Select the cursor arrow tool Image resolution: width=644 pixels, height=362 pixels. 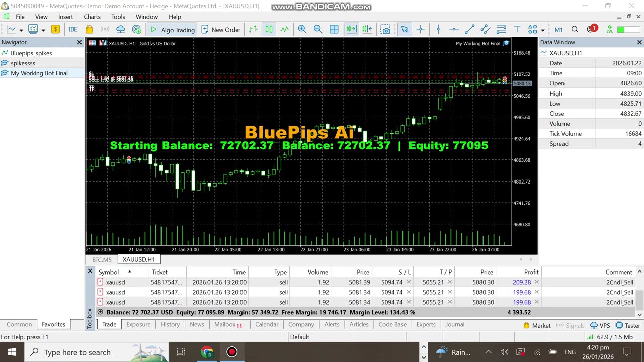pos(405,30)
